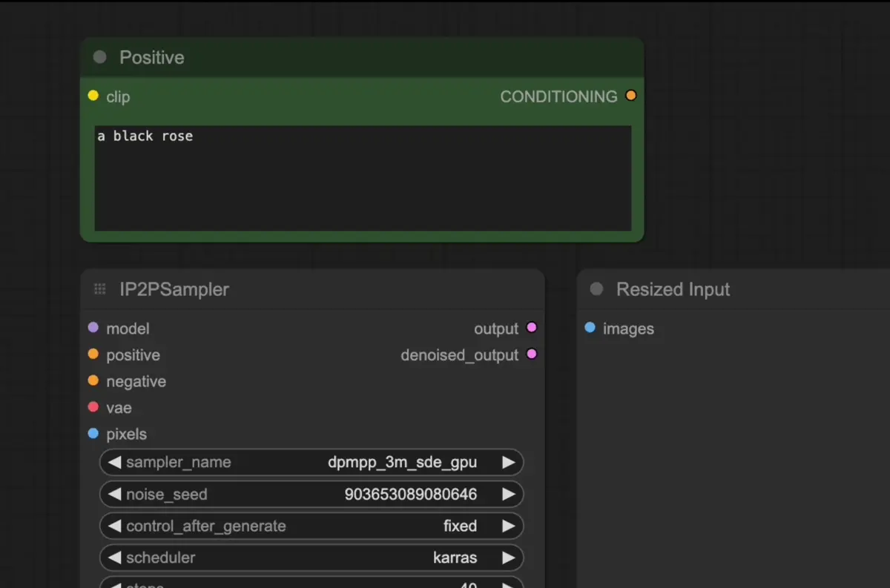Click the blue pixels input socket
890x588 pixels.
click(93, 434)
